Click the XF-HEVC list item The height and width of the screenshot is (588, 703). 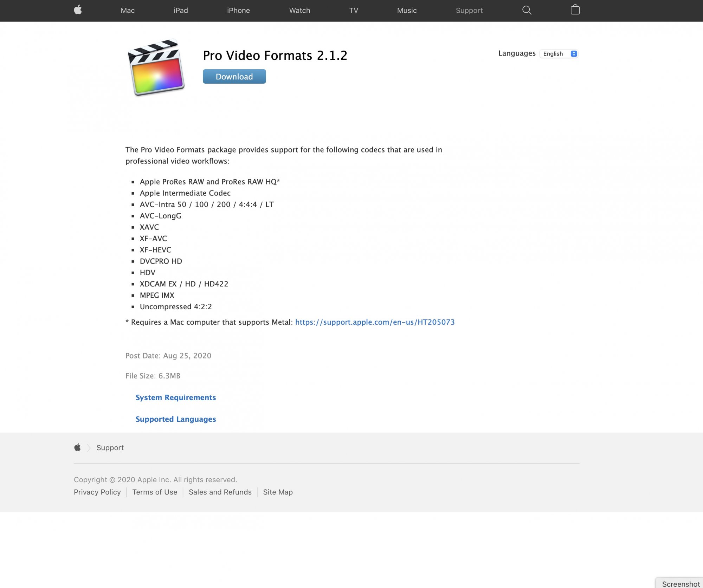pos(155,250)
